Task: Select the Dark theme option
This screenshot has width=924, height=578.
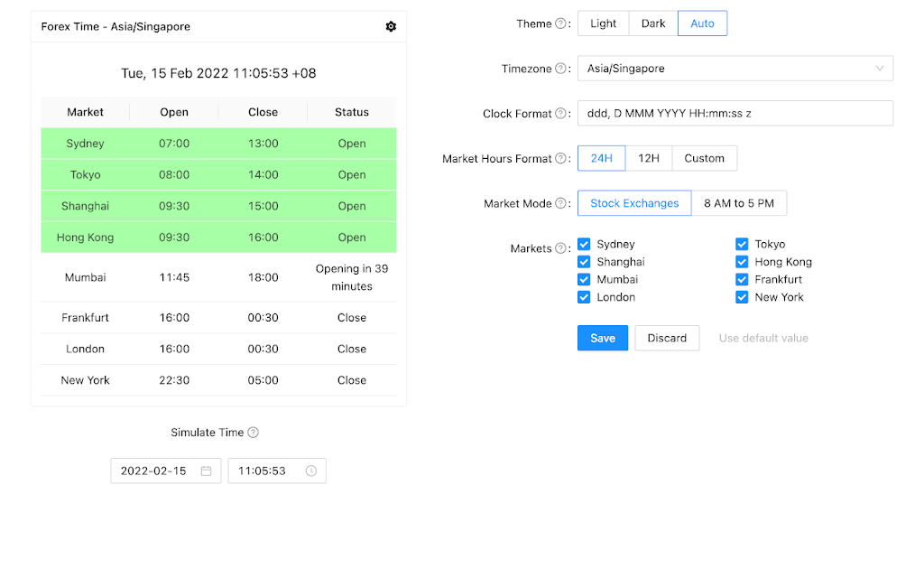Action: [x=653, y=23]
